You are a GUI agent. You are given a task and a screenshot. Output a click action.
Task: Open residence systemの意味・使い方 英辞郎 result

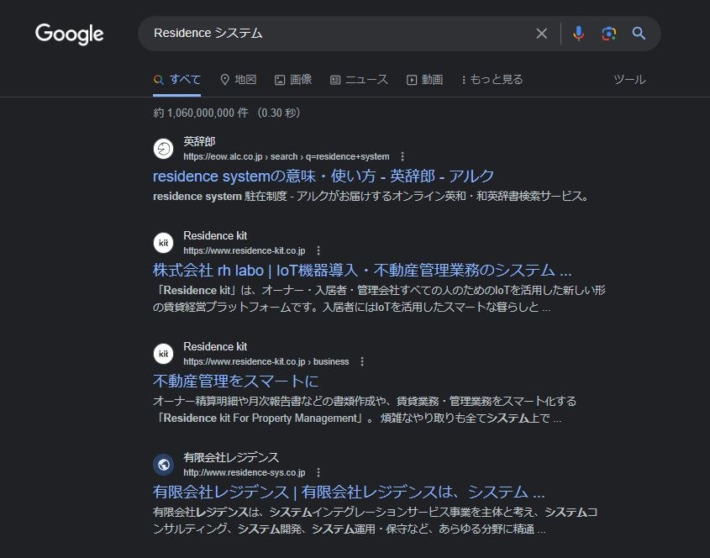(x=323, y=176)
